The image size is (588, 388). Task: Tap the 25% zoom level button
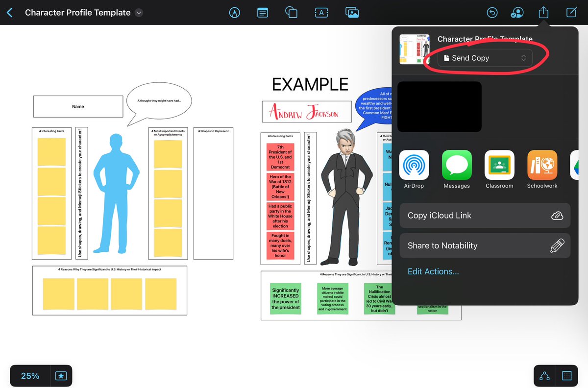(30, 376)
